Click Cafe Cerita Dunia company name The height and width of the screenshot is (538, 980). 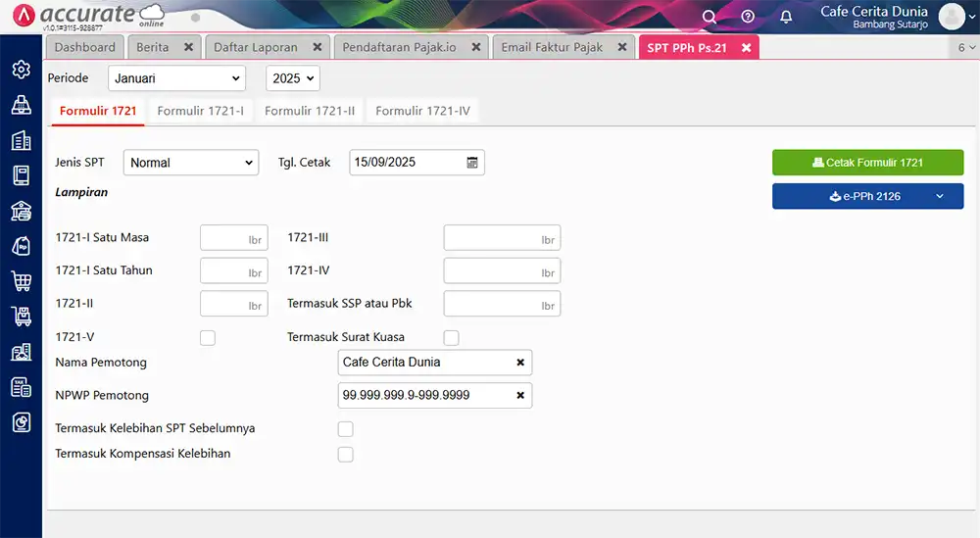(874, 11)
